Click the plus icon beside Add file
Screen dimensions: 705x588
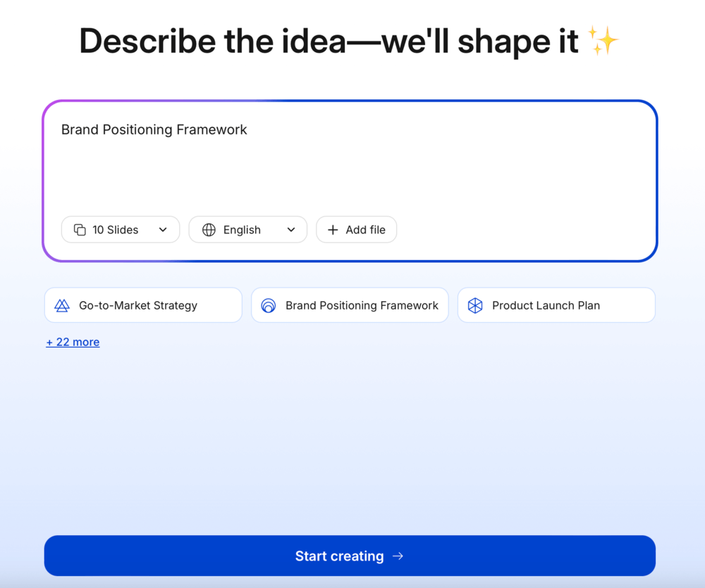coord(333,230)
